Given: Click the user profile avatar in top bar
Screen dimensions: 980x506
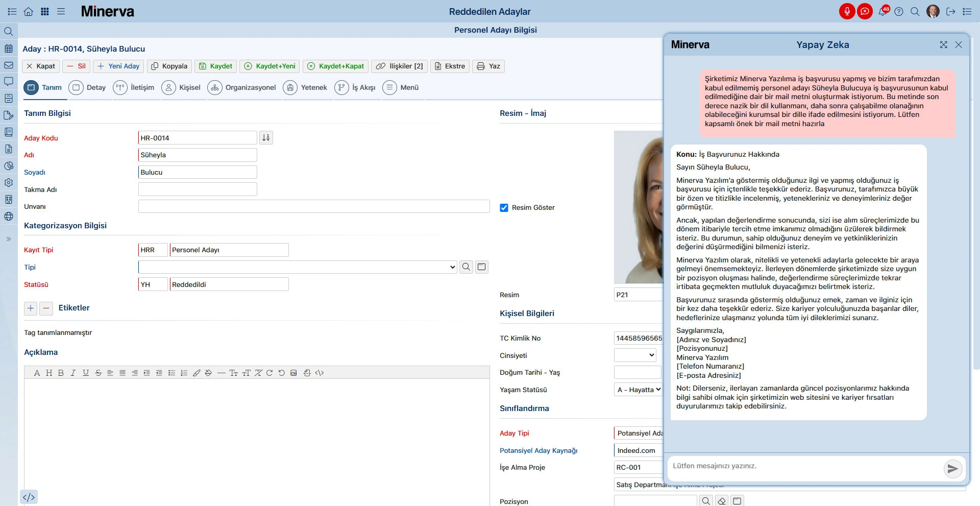Looking at the screenshot, I should tap(933, 11).
